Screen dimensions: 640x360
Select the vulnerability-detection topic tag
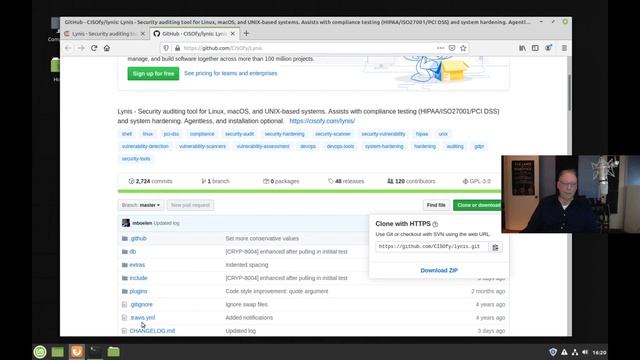pos(145,146)
